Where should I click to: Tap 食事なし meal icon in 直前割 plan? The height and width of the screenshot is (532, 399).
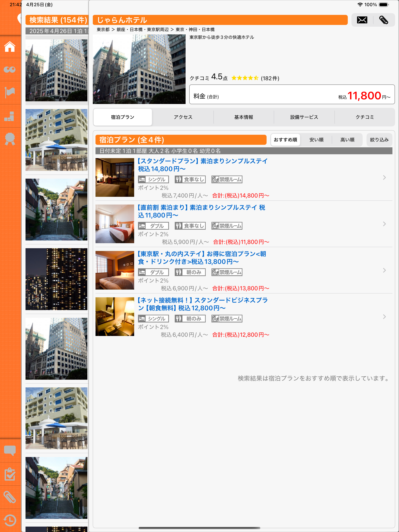click(x=190, y=226)
